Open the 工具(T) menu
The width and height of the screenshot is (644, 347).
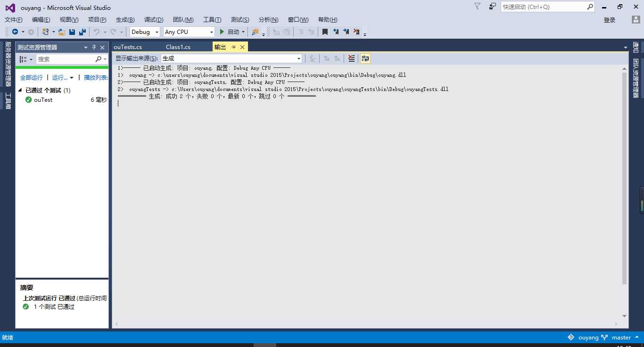(x=212, y=19)
